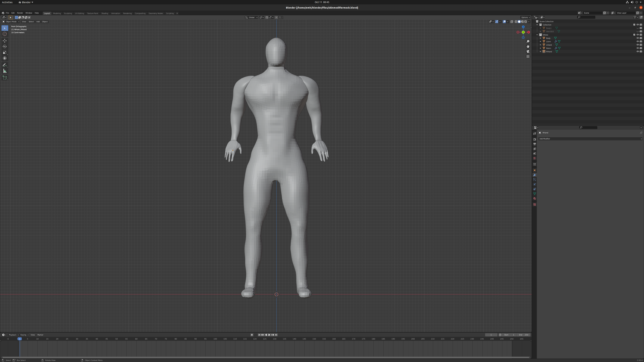Hide the RHand object in outliner
The image size is (644, 362).
(x=637, y=52)
